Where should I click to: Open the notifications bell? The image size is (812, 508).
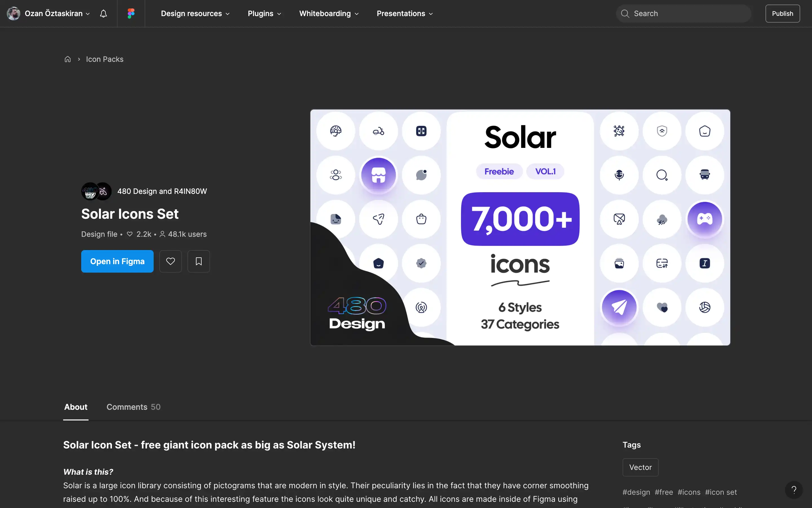[x=103, y=14]
